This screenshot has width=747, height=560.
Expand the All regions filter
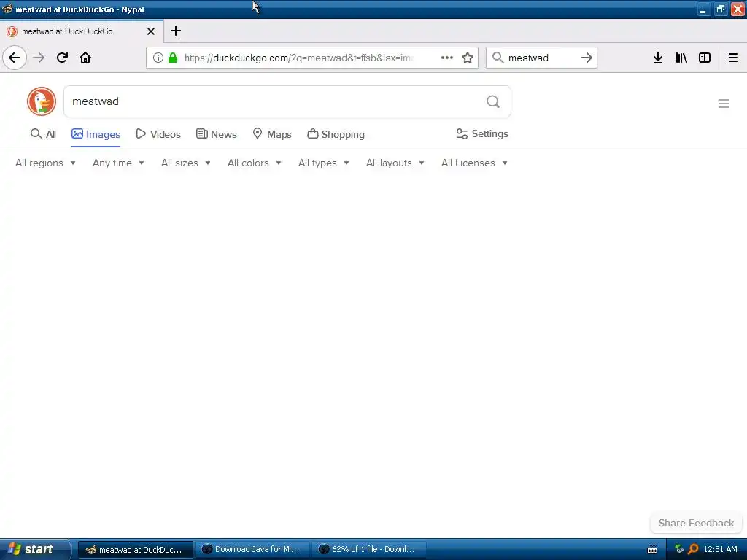(45, 163)
